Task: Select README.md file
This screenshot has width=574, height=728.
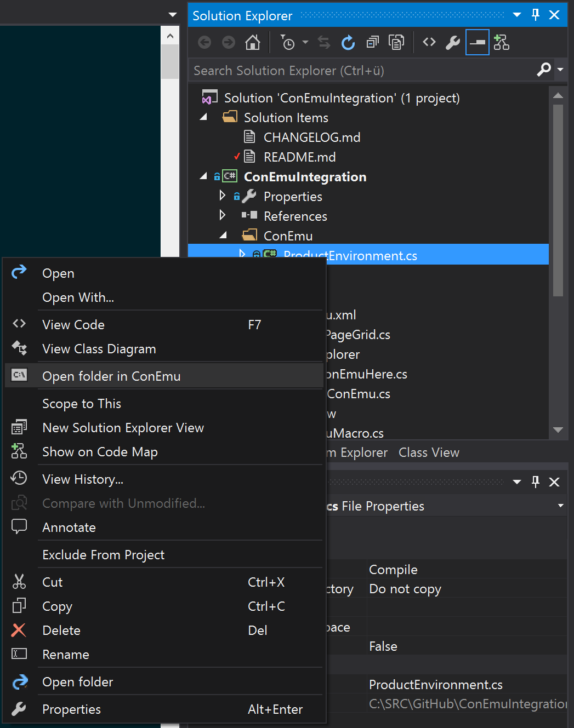Action: [x=299, y=157]
